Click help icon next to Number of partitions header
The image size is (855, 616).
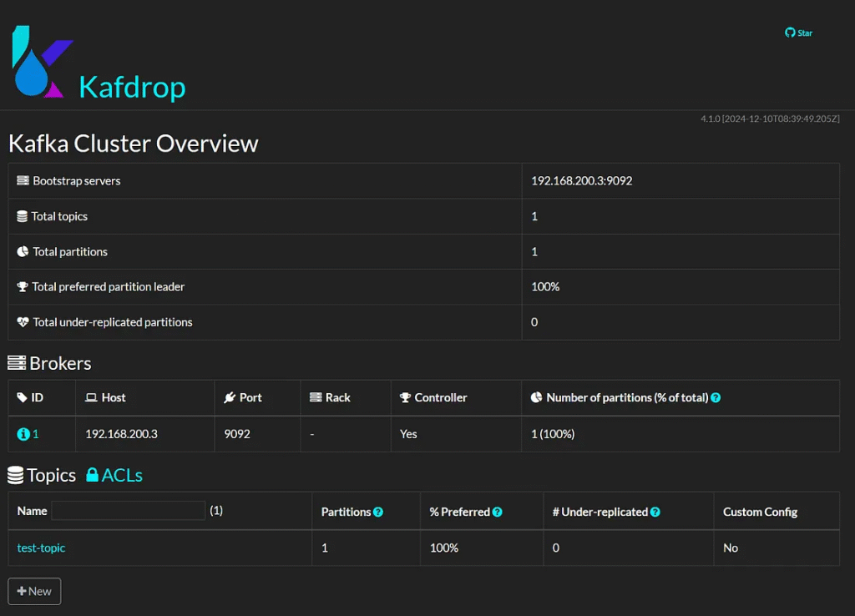pyautogui.click(x=716, y=398)
